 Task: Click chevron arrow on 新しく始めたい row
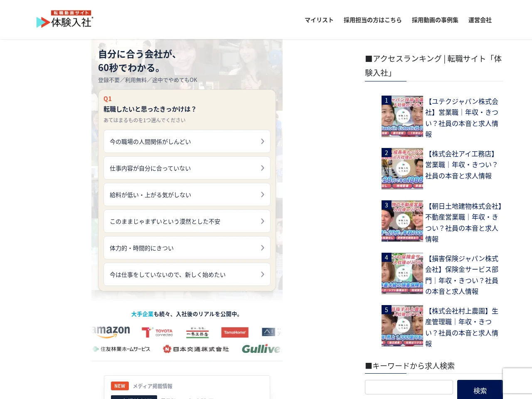coord(262,274)
